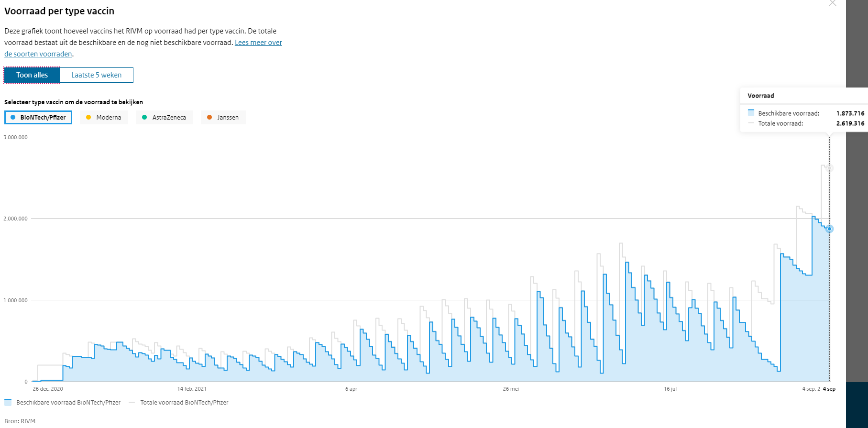
Task: Close the vaccine stock chart panel
Action: coord(833,3)
